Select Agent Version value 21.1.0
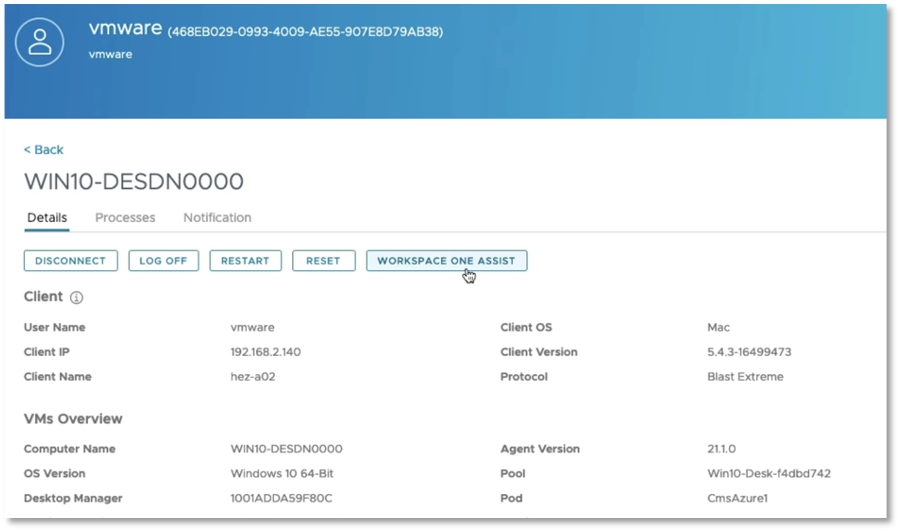Image resolution: width=899 pixels, height=531 pixels. pyautogui.click(x=721, y=449)
